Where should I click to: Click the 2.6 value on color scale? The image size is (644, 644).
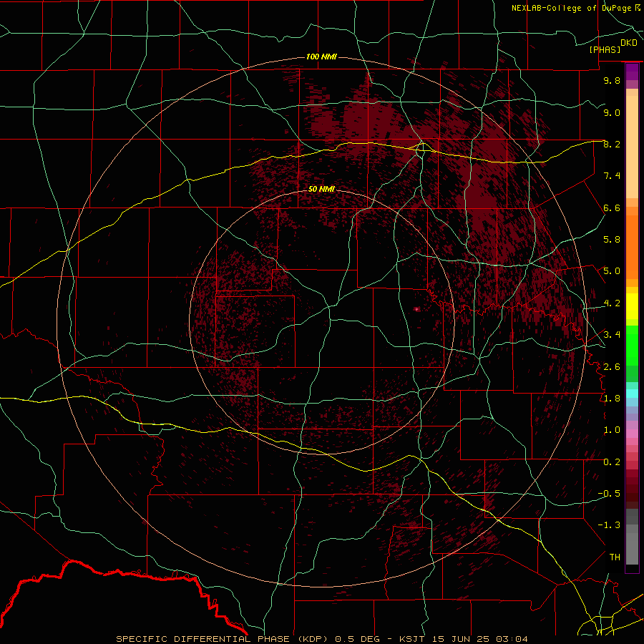click(612, 367)
